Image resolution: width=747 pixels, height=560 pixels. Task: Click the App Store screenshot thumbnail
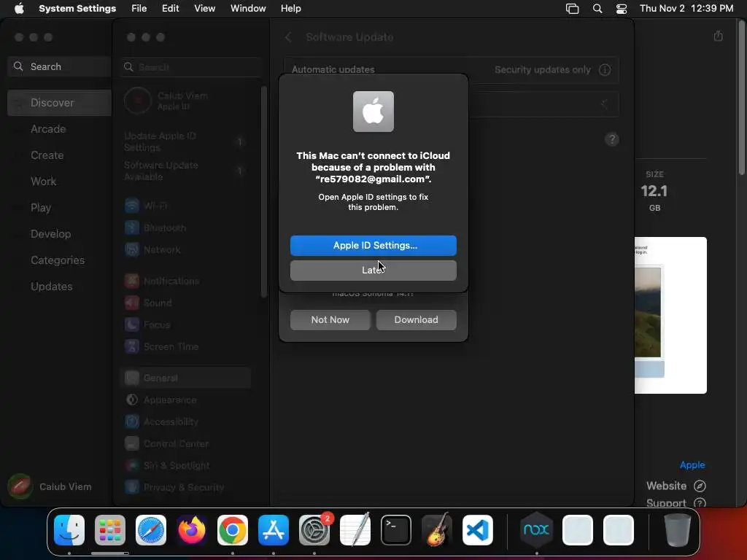[x=671, y=315]
